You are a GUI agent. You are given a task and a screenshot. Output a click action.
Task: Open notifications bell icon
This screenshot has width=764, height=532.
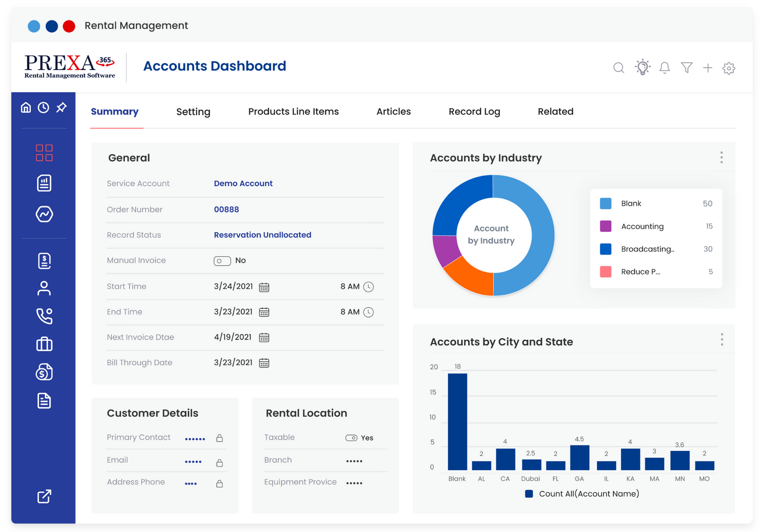[x=664, y=68]
